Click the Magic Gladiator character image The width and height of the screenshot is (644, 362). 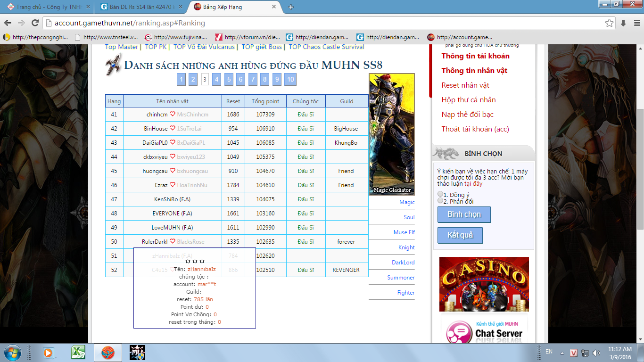click(392, 134)
